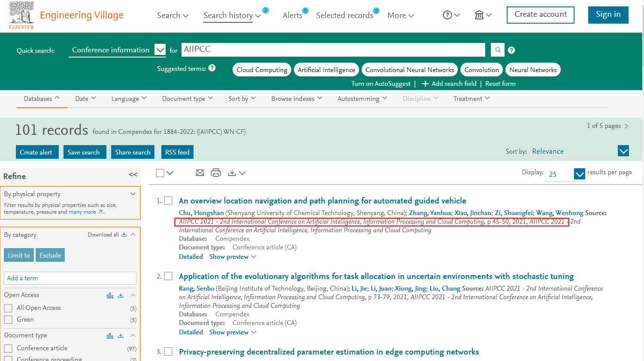Screen dimensions: 644x361
Task: Tick the Green open access checkbox
Action: [8, 320]
